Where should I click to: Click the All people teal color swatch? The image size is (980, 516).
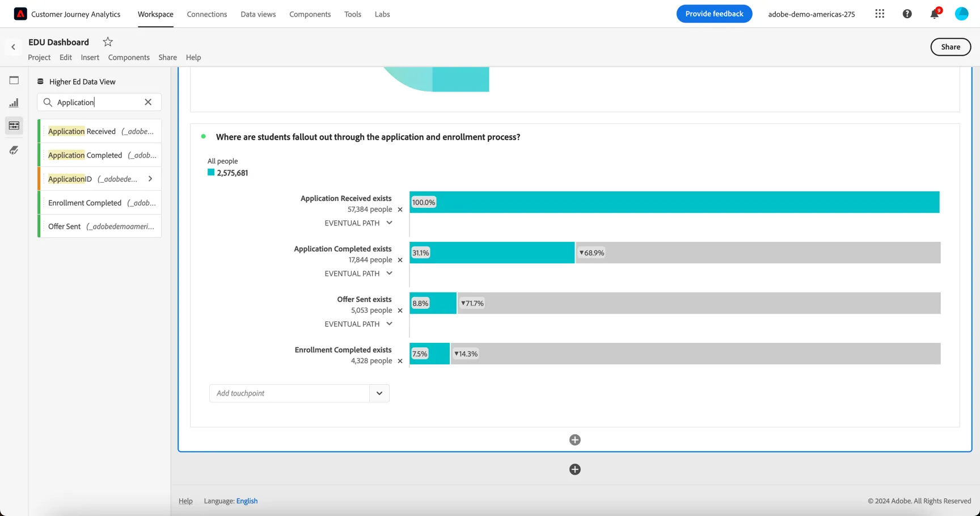(x=211, y=173)
